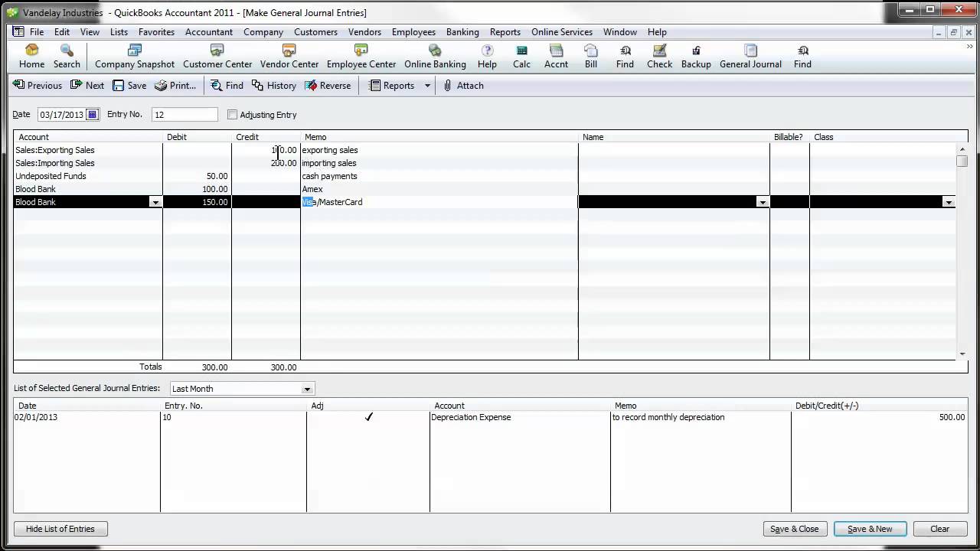980x551 pixels.
Task: Click the Visa/MasterCard memo cell
Action: tap(439, 202)
